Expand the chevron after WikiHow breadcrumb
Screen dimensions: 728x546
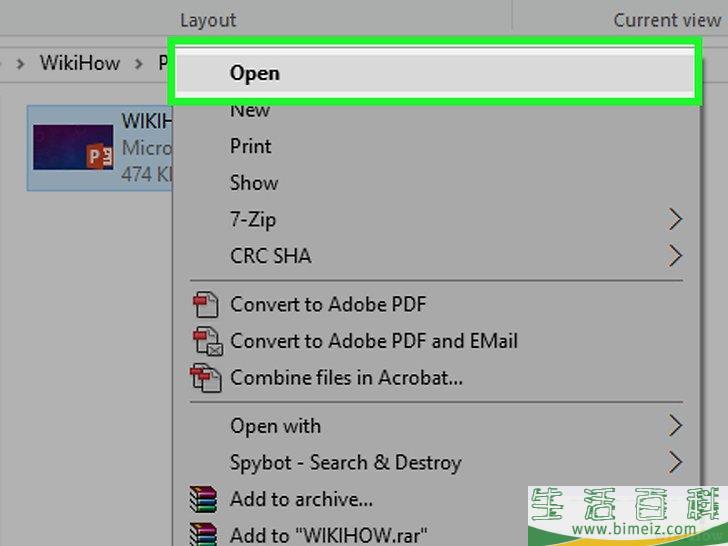coord(138,64)
